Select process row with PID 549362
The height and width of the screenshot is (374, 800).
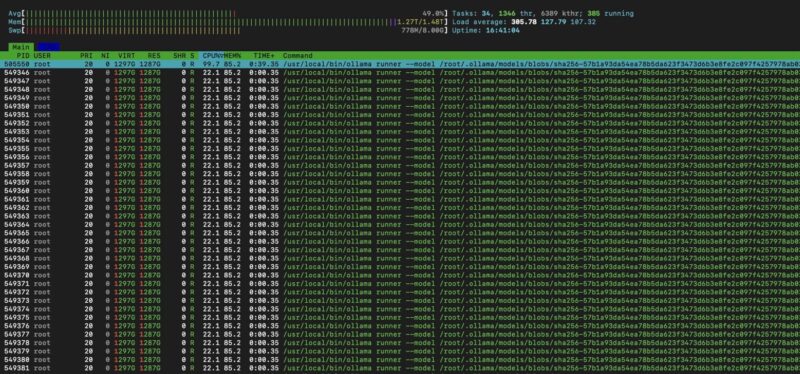pyautogui.click(x=400, y=207)
